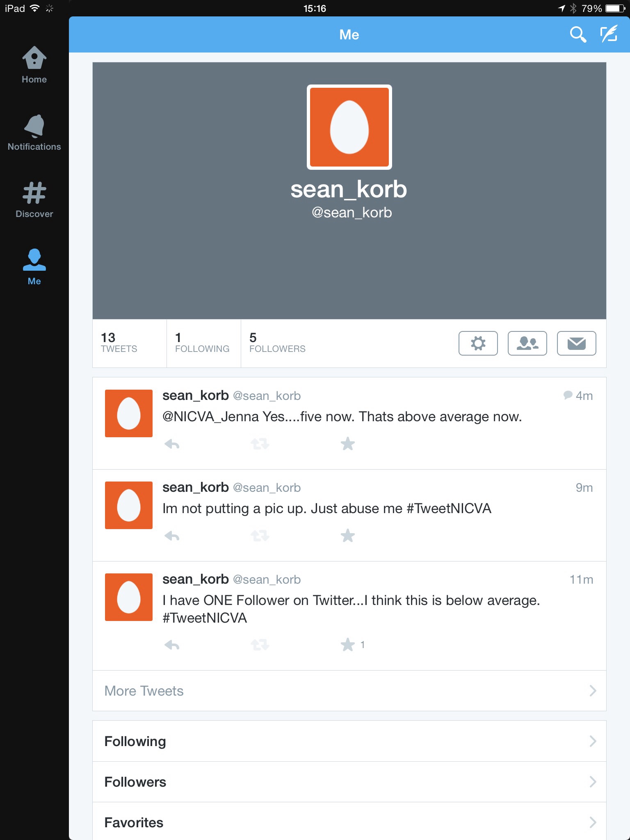Open the switch accounts people icon
The height and width of the screenshot is (840, 630).
coord(527,343)
